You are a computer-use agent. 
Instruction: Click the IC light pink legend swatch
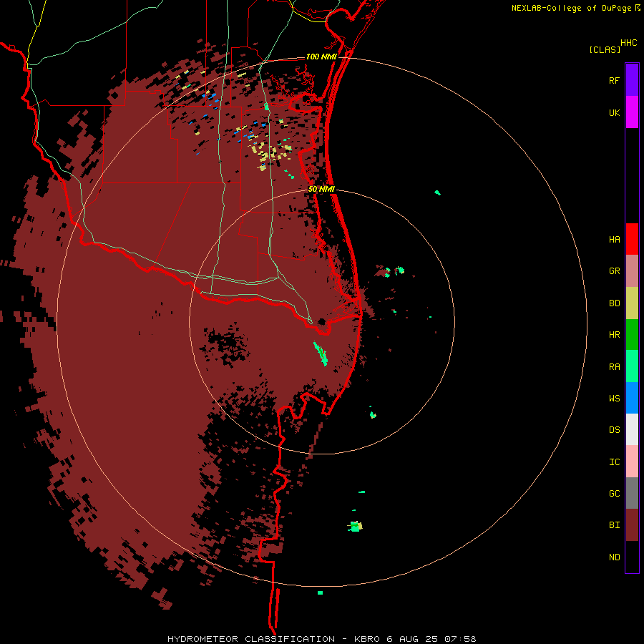point(632,462)
